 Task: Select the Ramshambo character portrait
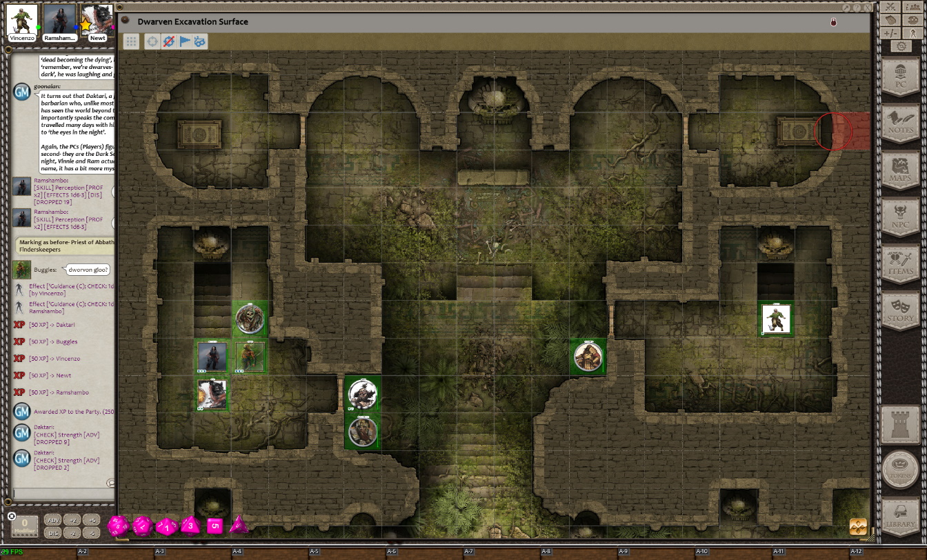click(59, 19)
